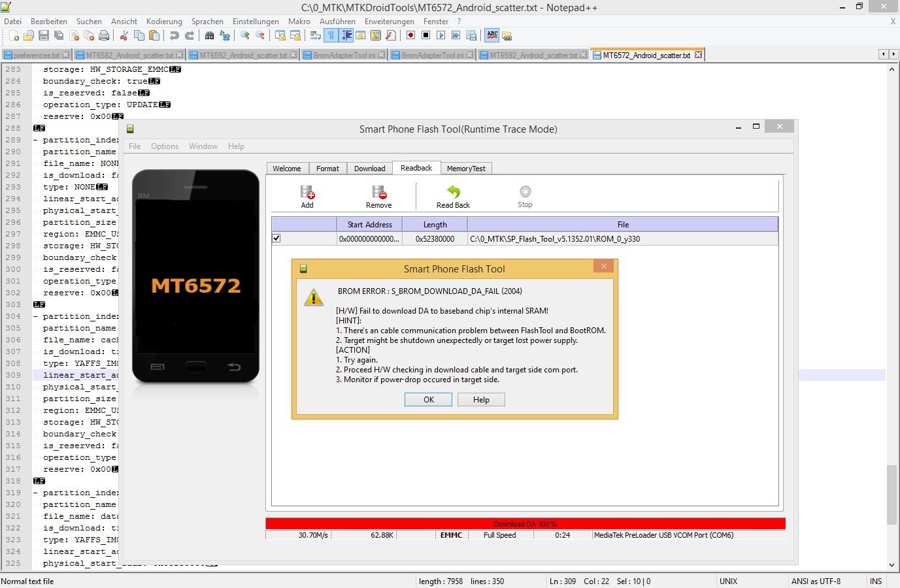Switch to the Format tab
This screenshot has width=900, height=588.
(327, 169)
